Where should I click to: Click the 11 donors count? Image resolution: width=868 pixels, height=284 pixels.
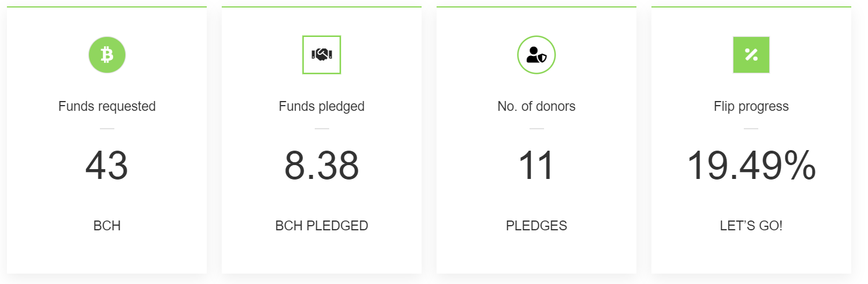(x=537, y=166)
